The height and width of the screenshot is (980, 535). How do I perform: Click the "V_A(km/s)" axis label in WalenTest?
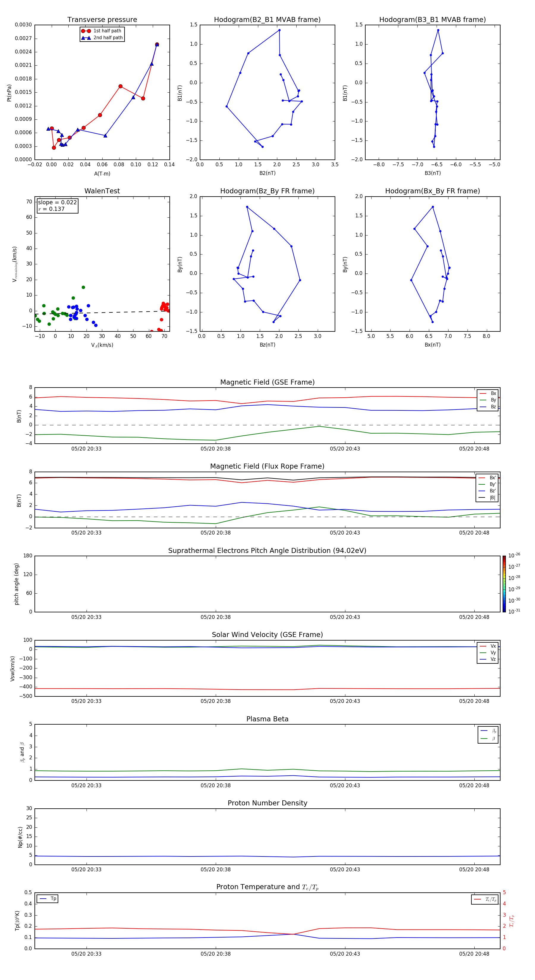click(102, 345)
